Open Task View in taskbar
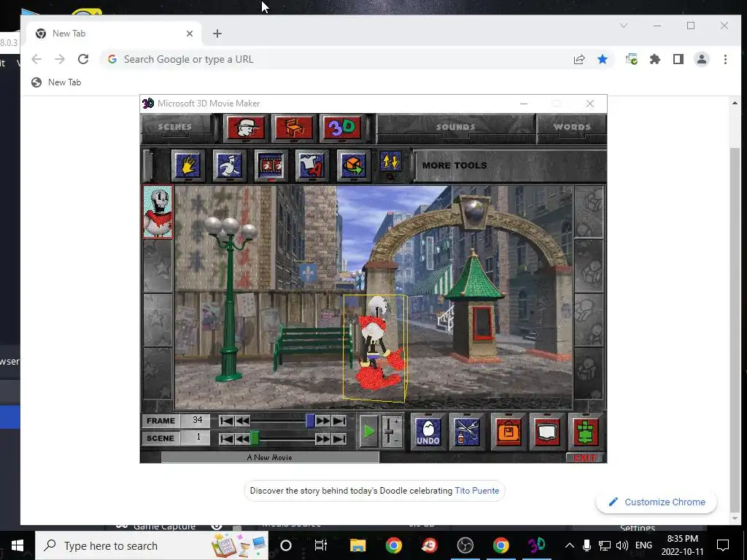The width and height of the screenshot is (747, 560). click(321, 545)
